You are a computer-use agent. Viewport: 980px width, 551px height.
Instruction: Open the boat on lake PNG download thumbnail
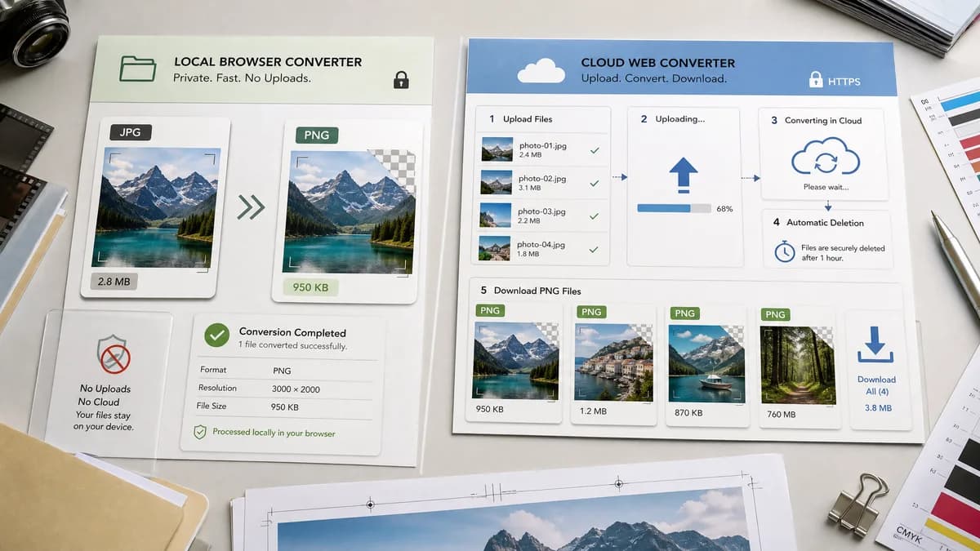point(706,364)
